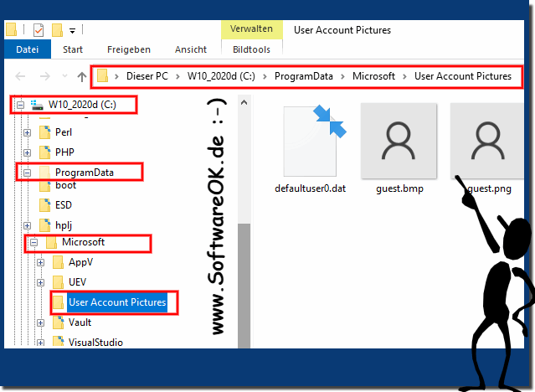Select the defaultuser0.dat file icon

coord(314,141)
